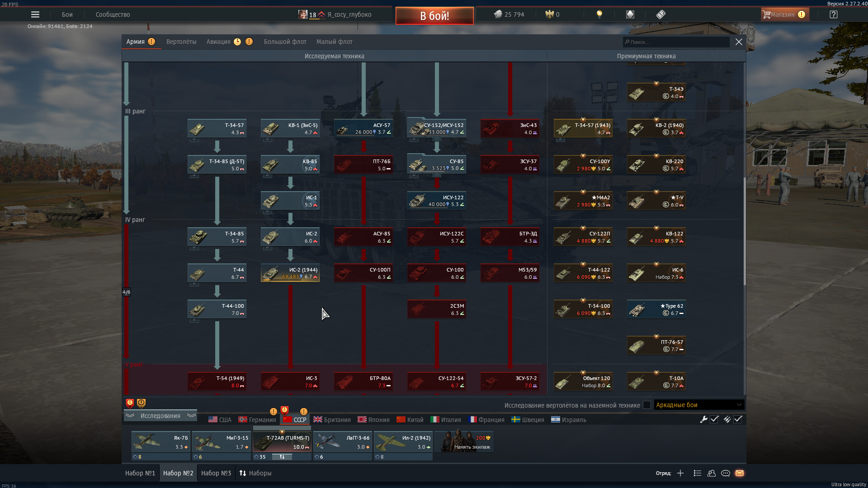Image resolution: width=868 pixels, height=488 pixels.
Task: Collapse panel with left Исследования chevron
Action: point(130,415)
